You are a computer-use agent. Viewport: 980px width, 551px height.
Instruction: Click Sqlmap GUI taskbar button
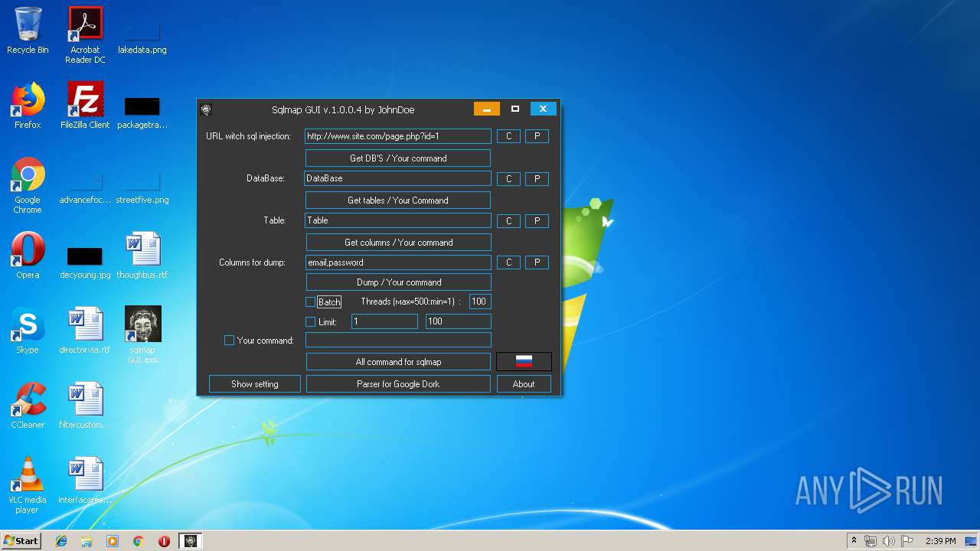191,541
